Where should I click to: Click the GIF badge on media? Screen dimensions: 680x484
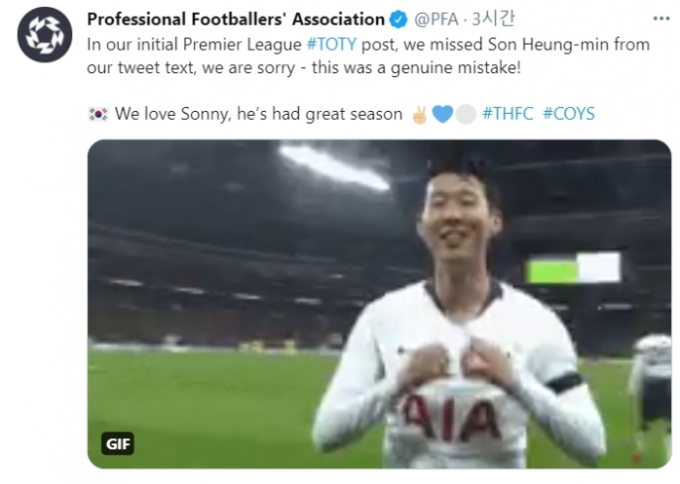(118, 444)
